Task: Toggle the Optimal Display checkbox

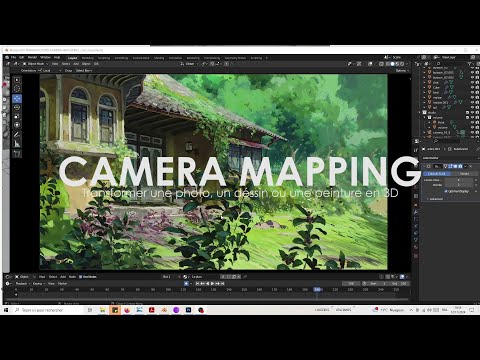Action: point(446,191)
